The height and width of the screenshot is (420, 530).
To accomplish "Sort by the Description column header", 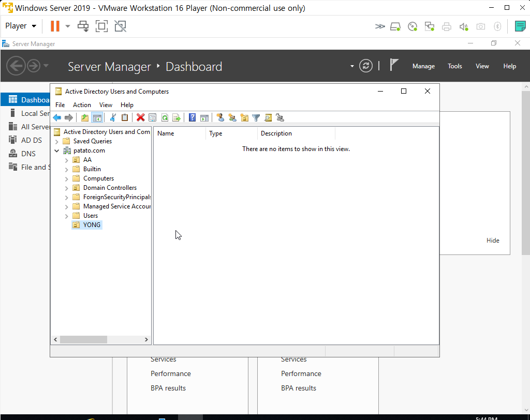I will pyautogui.click(x=296, y=133).
